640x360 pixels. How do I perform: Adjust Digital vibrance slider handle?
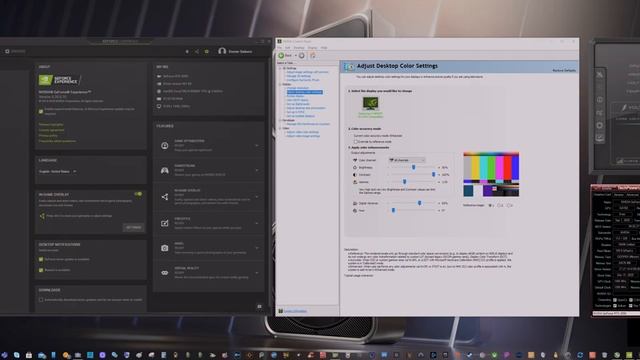tap(419, 203)
